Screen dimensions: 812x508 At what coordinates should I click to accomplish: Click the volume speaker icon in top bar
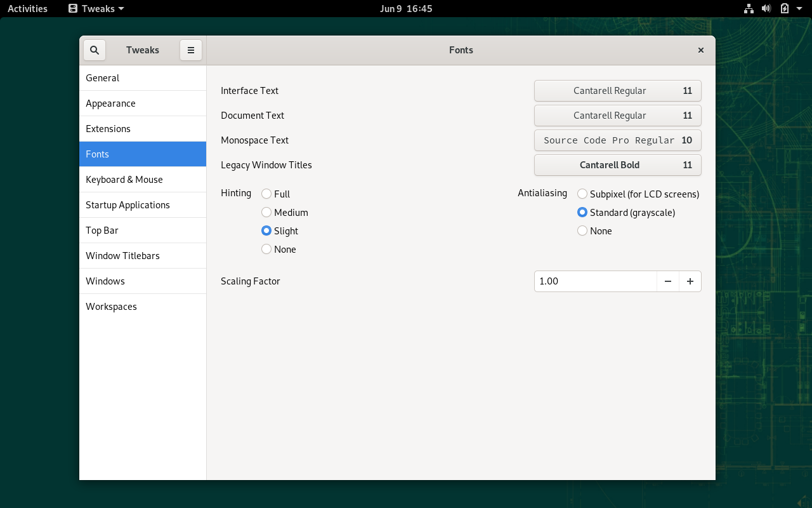(x=766, y=9)
